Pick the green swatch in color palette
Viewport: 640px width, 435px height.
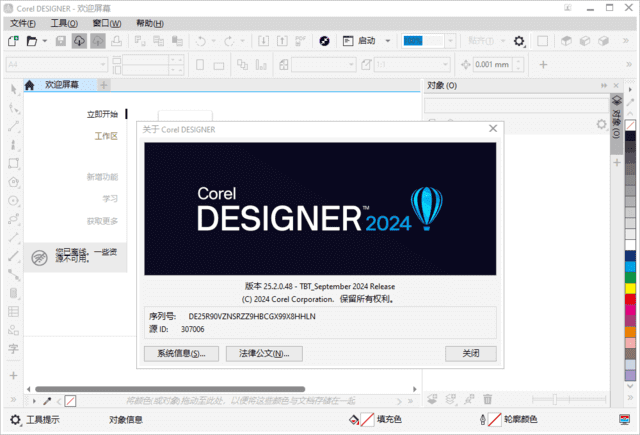[x=630, y=277]
